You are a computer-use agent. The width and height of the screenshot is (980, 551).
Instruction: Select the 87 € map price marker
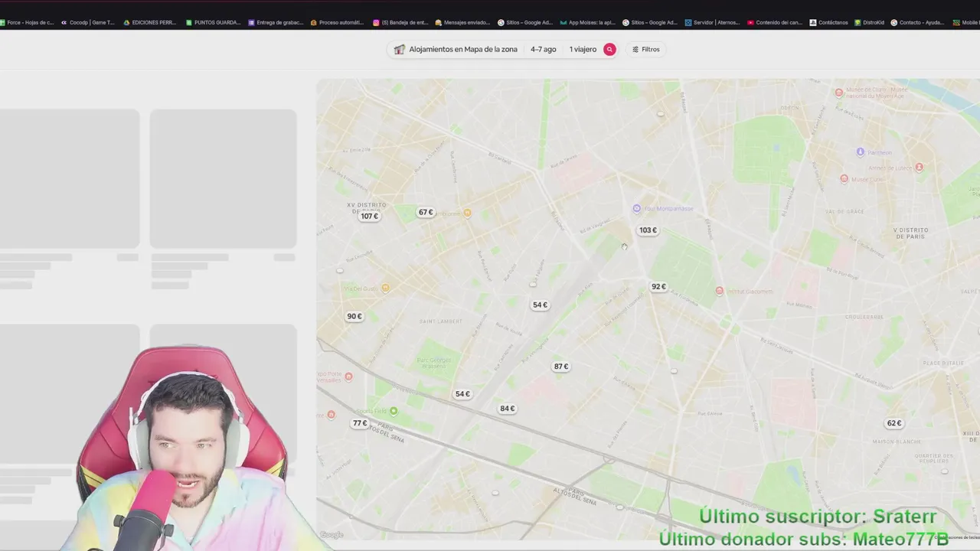(560, 367)
